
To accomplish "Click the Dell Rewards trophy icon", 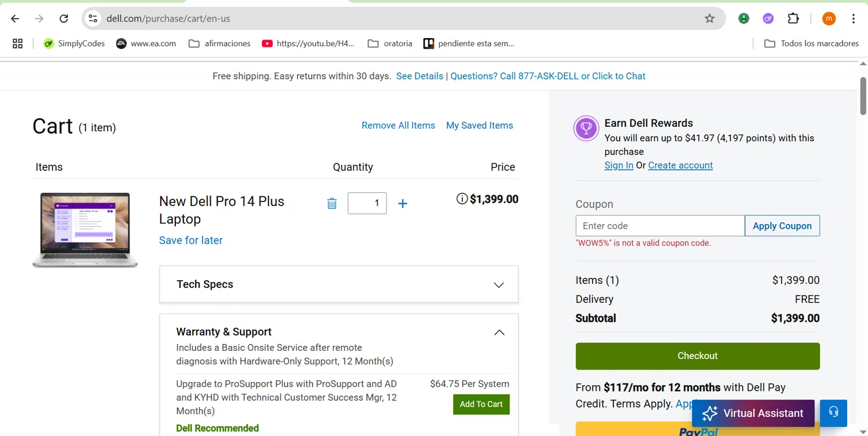I will [586, 129].
